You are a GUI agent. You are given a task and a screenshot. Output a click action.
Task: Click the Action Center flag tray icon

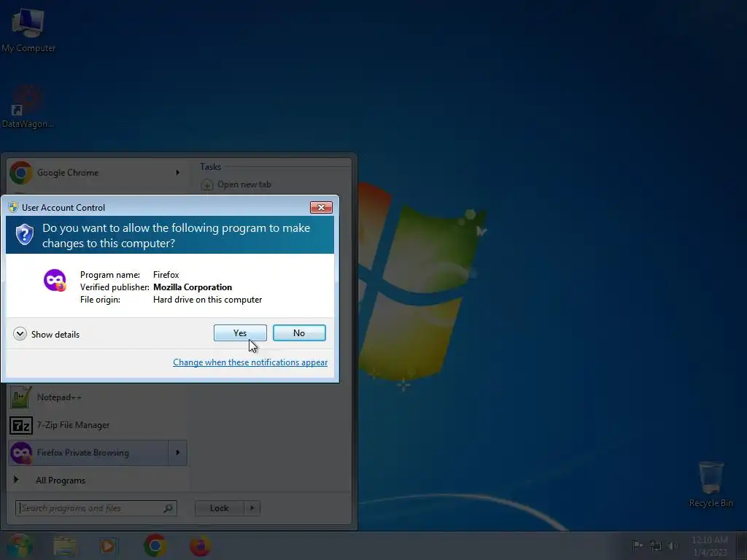tap(638, 545)
